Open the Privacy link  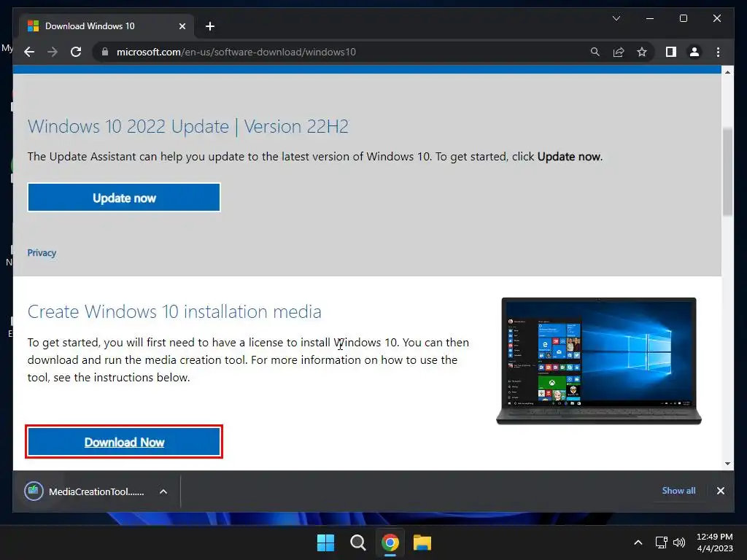click(42, 253)
